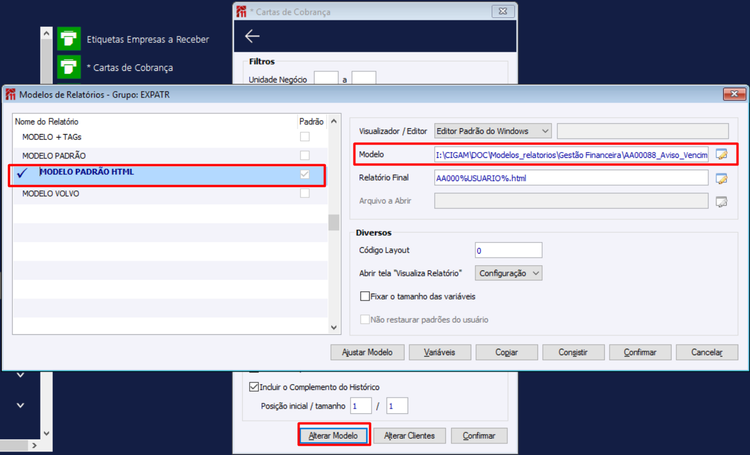Click into Código Layout field
750x455 pixels.
(508, 250)
